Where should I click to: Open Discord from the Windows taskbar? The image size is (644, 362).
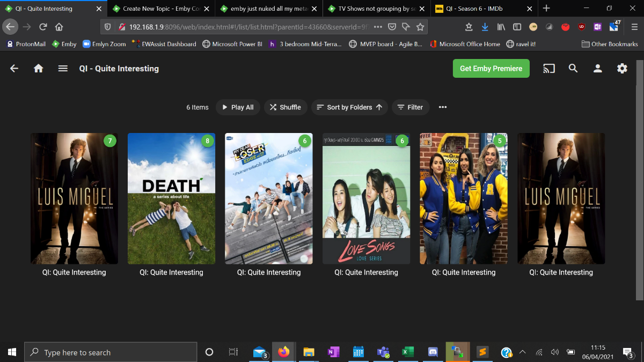pos(433,352)
